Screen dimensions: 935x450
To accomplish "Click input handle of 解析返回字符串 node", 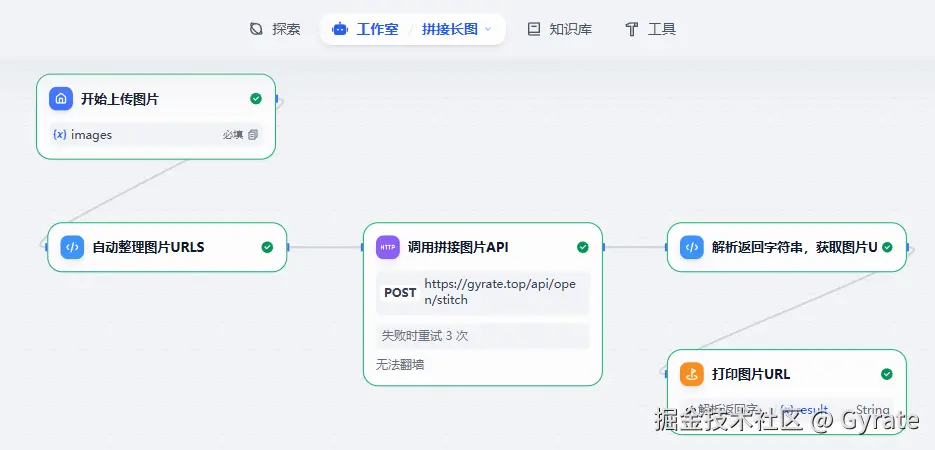I will pos(667,247).
